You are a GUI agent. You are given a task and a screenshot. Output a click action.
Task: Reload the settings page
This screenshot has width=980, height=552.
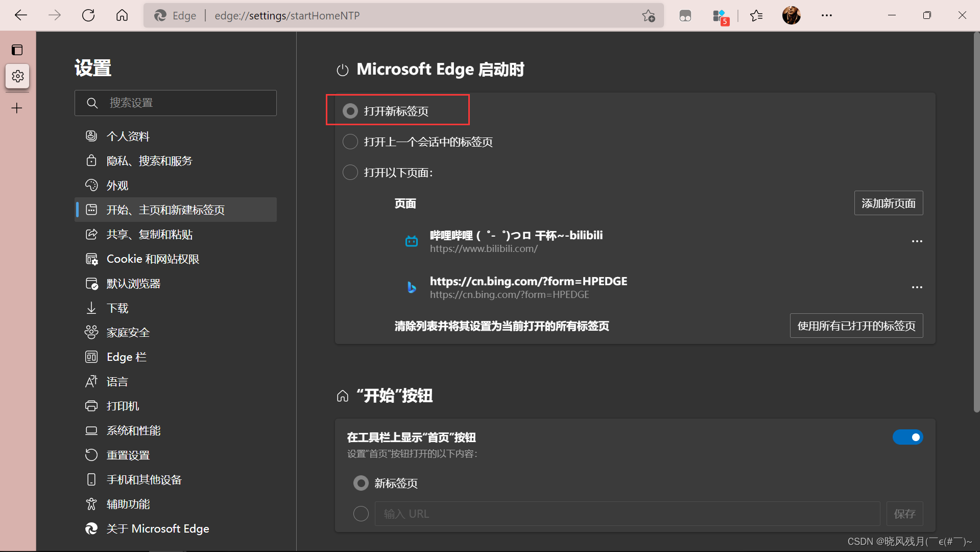(x=88, y=15)
